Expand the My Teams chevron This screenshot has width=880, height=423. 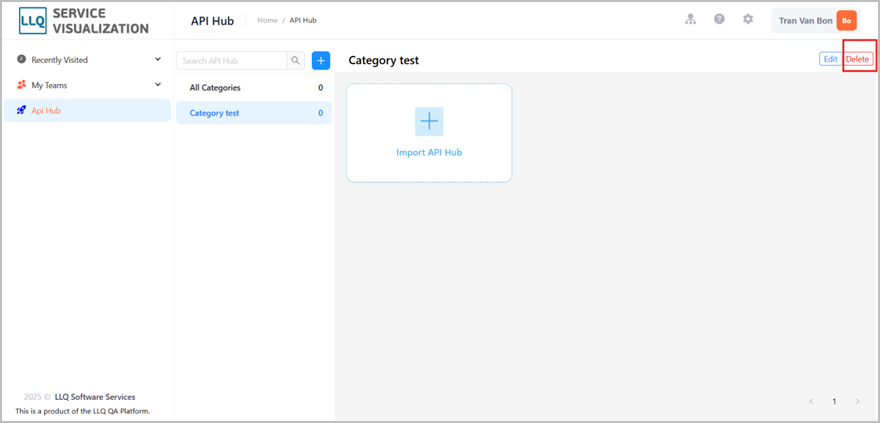(158, 85)
